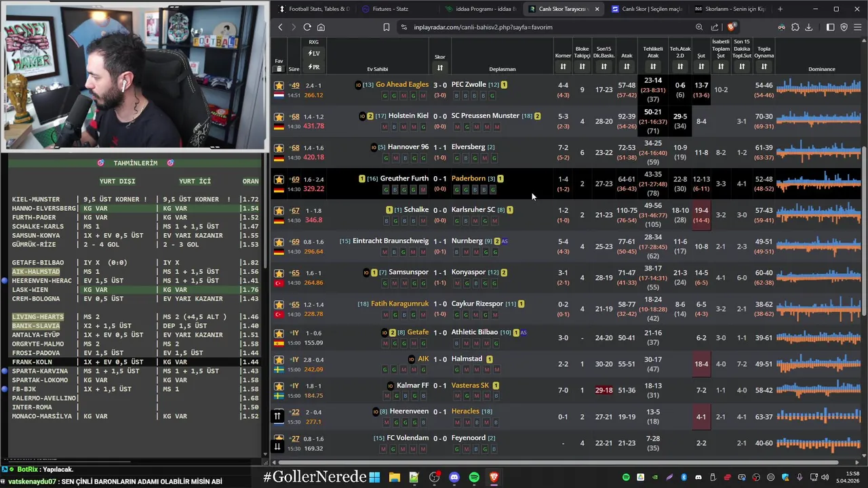Screen dimensions: 868x488
Task: Open the zoom magnifier in address bar
Action: (x=699, y=27)
